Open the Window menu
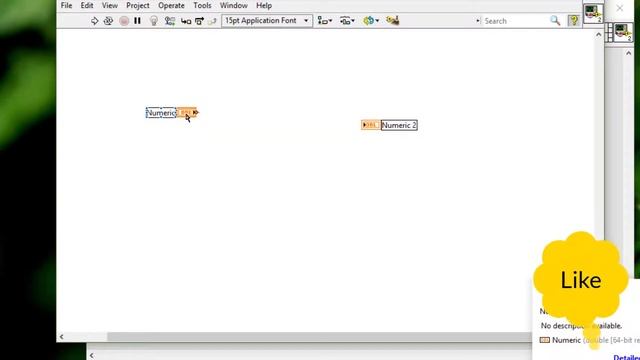Viewport: 640px width, 360px height. (x=233, y=6)
